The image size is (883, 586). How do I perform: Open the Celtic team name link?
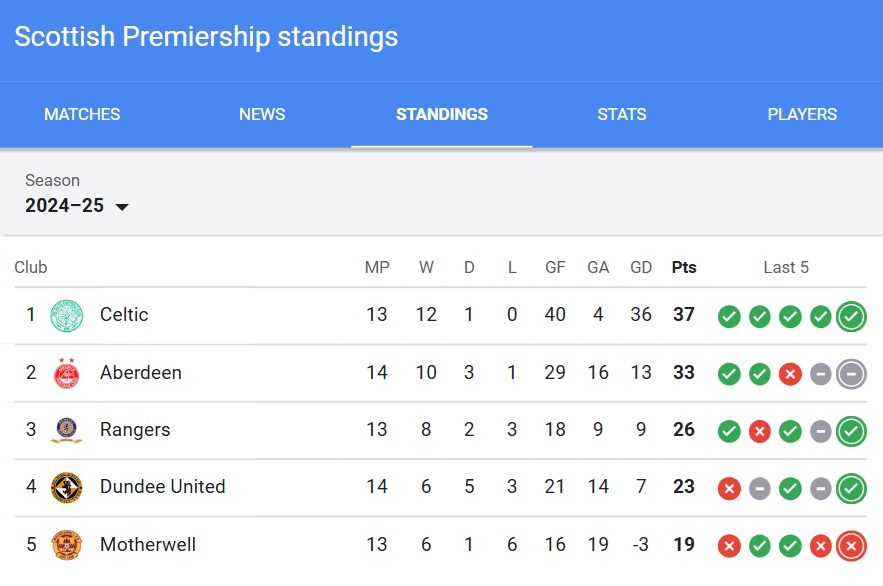point(124,315)
